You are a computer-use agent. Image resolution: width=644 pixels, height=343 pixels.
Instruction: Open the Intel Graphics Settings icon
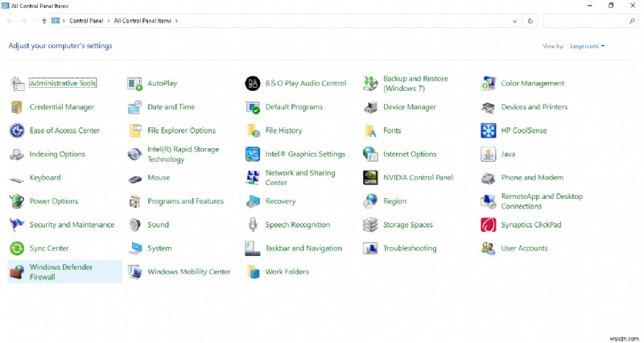point(253,155)
